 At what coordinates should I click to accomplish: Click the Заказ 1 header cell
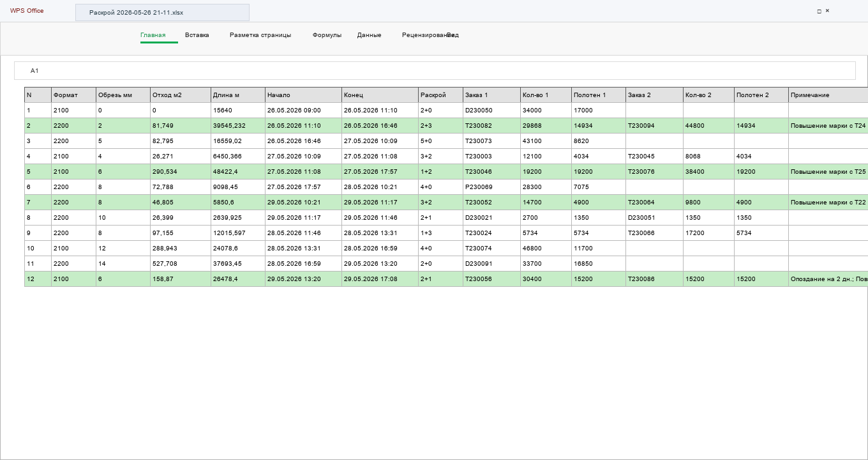pos(491,95)
